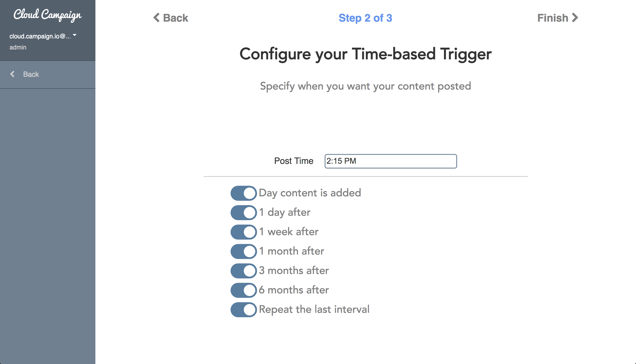The height and width of the screenshot is (364, 636).
Task: Click the sidebar back chevron icon
Action: click(x=12, y=74)
